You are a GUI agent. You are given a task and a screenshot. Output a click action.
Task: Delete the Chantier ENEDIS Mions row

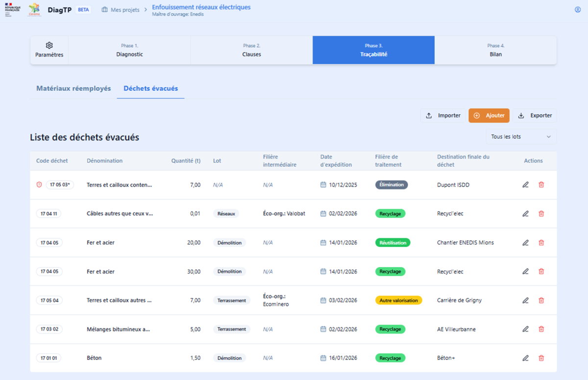coord(541,243)
